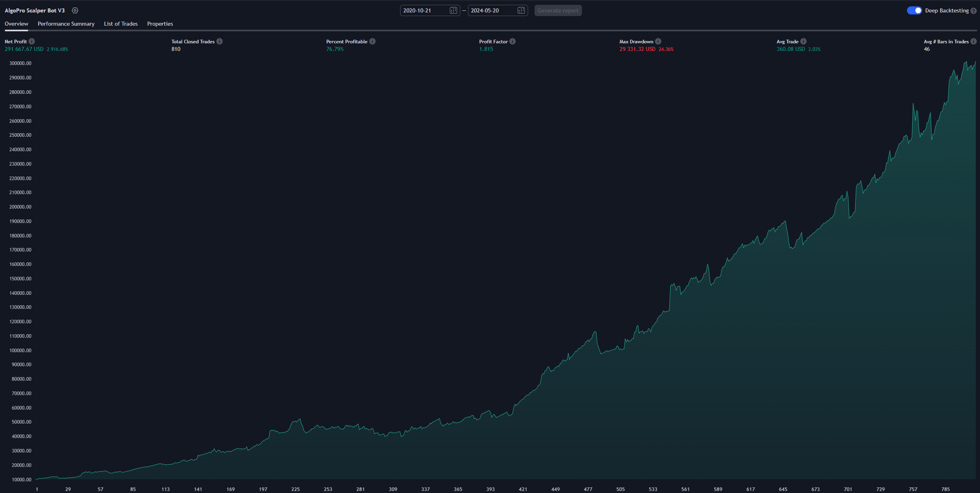Click y-axis label 100000.00
This screenshot has width=980, height=493.
point(20,351)
